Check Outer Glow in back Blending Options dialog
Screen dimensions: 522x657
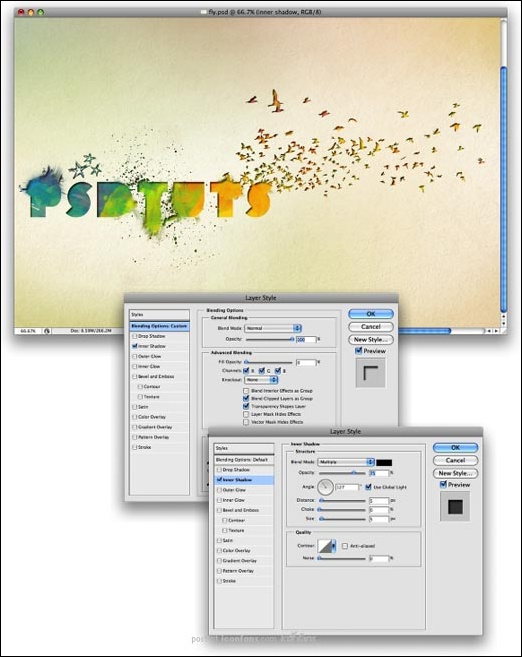[x=134, y=356]
